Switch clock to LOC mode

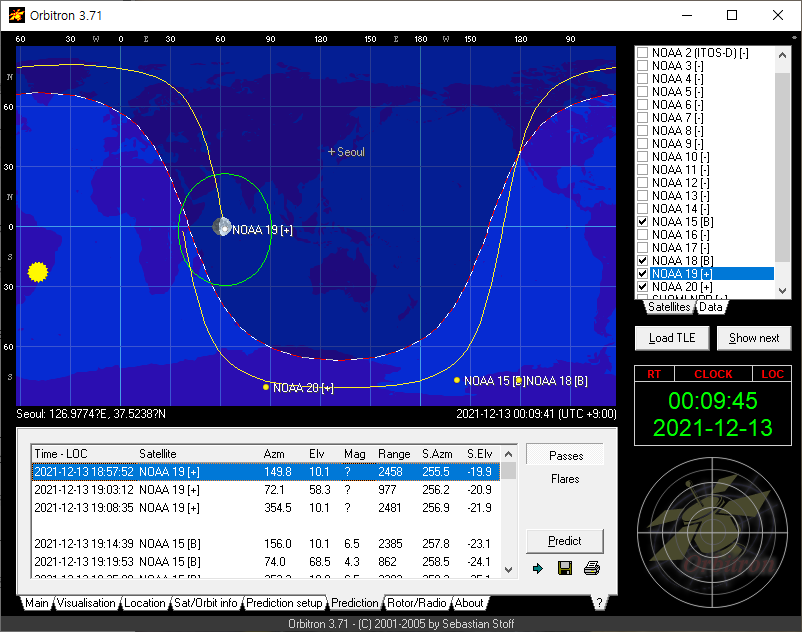click(772, 374)
